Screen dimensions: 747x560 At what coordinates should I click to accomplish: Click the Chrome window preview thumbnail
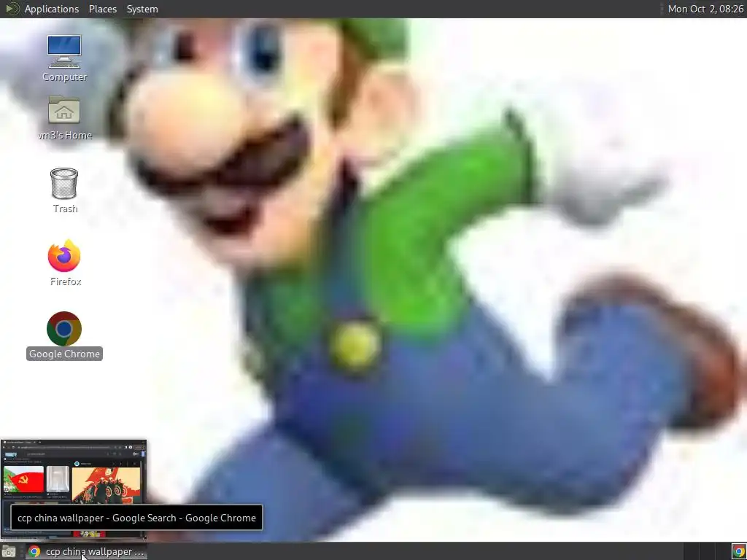pos(74,490)
